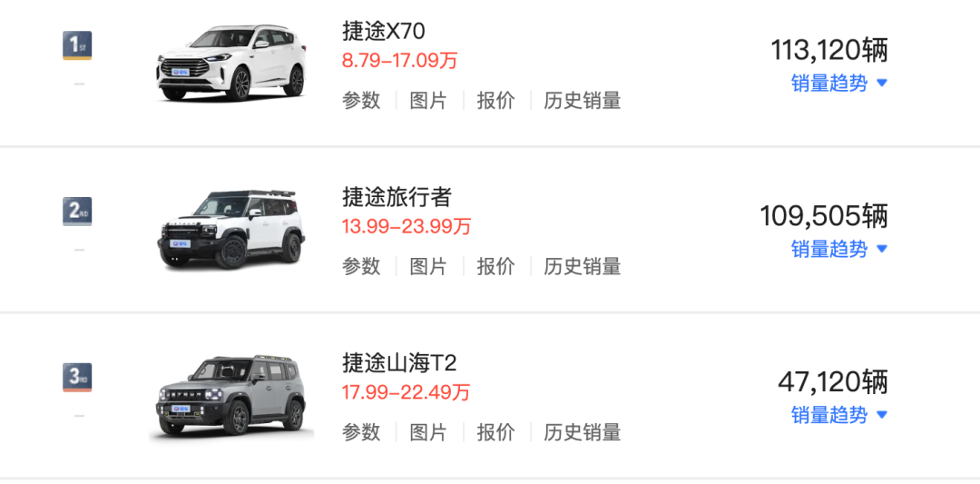Open the 捷途旅行者 model title
Image resolution: width=980 pixels, height=484 pixels.
point(397,197)
